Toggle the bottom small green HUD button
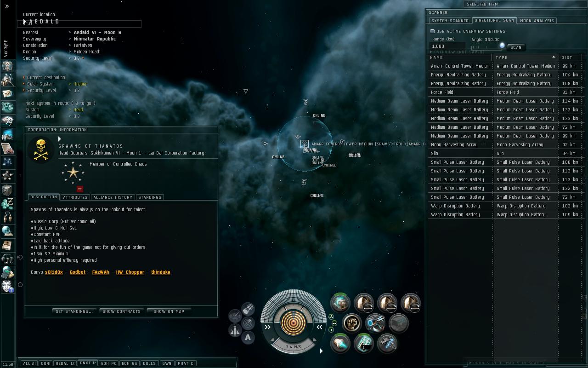Viewport: 588px width, 368px height. coord(332,330)
